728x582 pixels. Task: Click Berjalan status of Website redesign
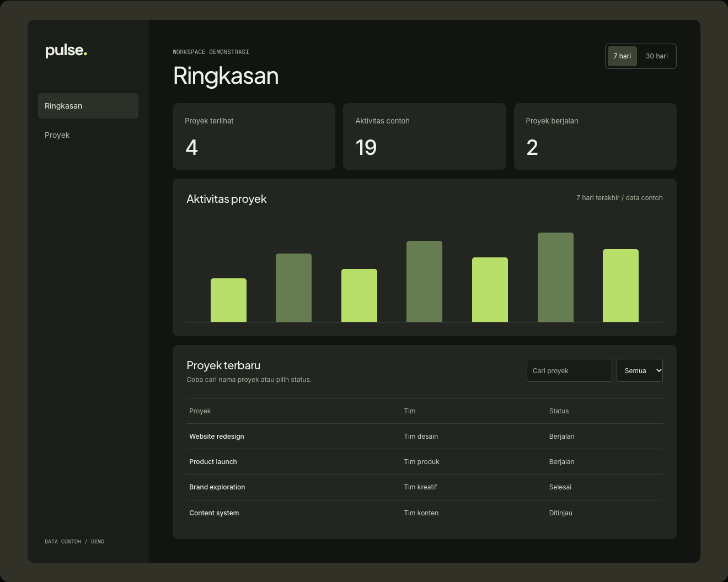pyautogui.click(x=561, y=436)
